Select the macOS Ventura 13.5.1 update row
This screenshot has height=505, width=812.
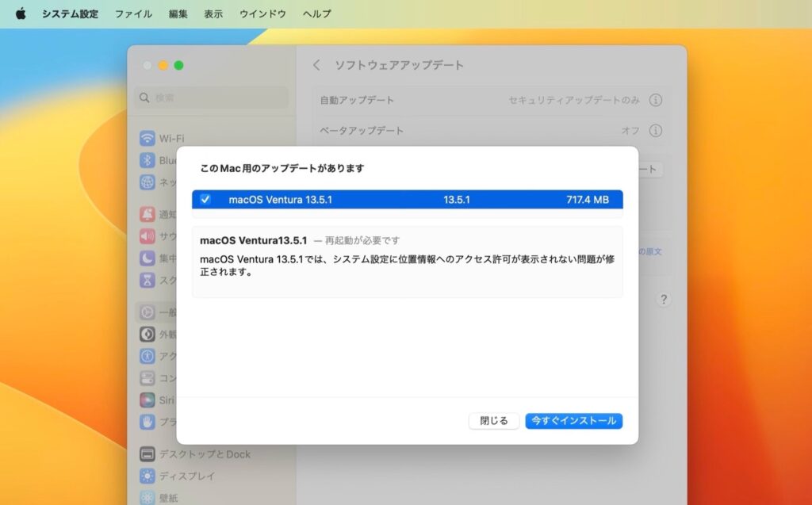407,200
